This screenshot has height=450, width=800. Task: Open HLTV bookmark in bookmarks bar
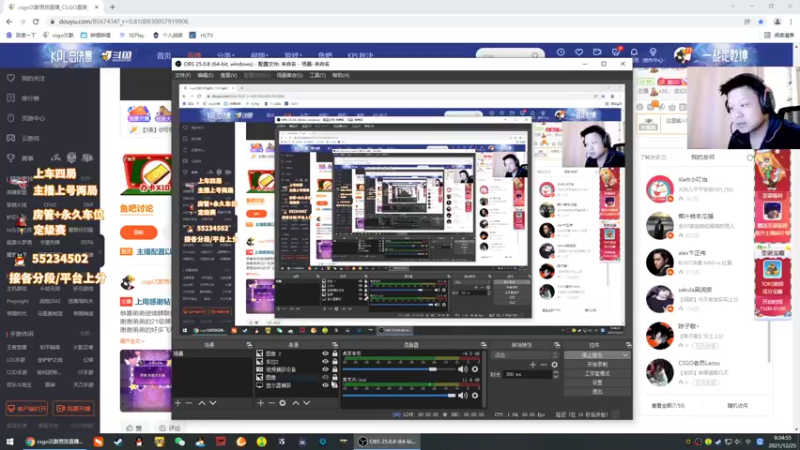202,35
